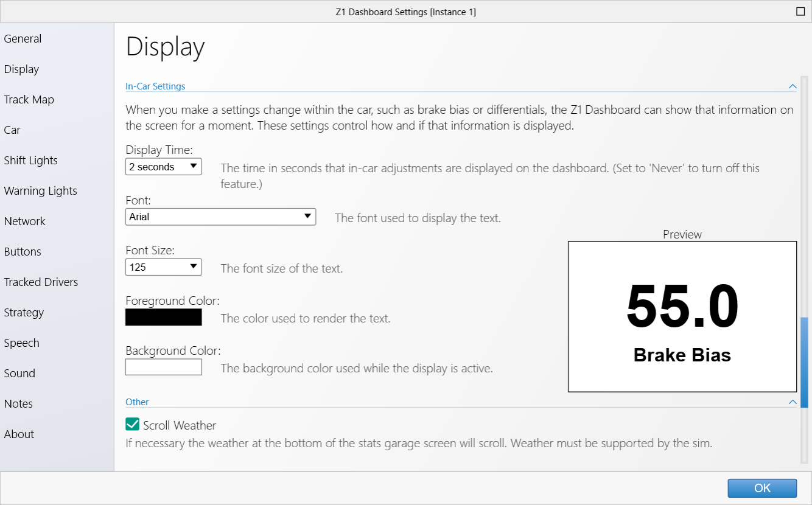This screenshot has height=505, width=812.
Task: Click the Background Color label
Action: pos(173,350)
